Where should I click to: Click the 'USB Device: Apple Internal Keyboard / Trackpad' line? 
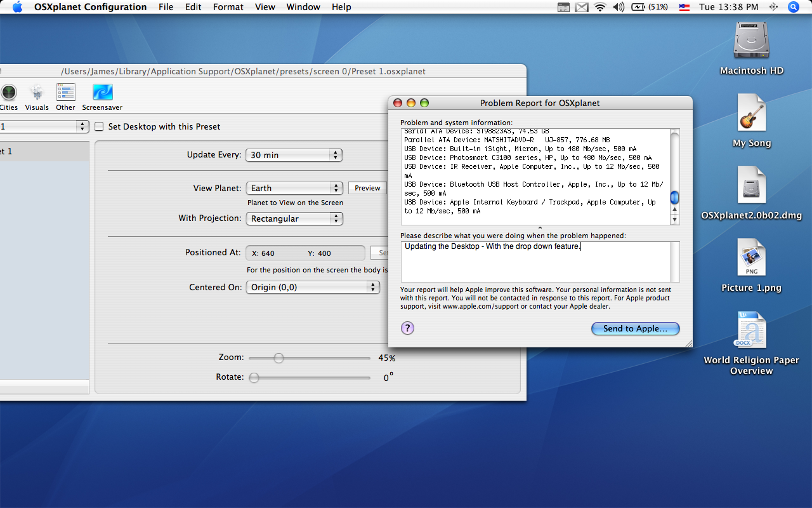pos(530,206)
